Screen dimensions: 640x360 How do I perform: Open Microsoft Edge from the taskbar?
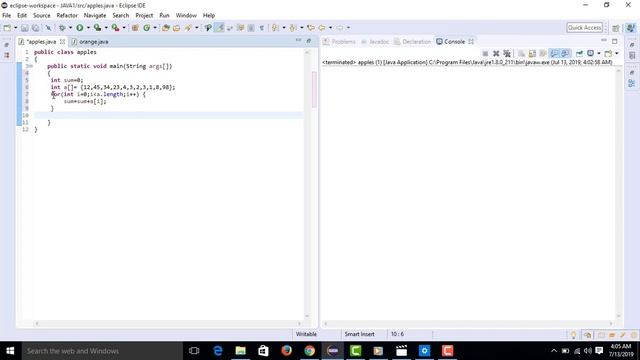218,351
